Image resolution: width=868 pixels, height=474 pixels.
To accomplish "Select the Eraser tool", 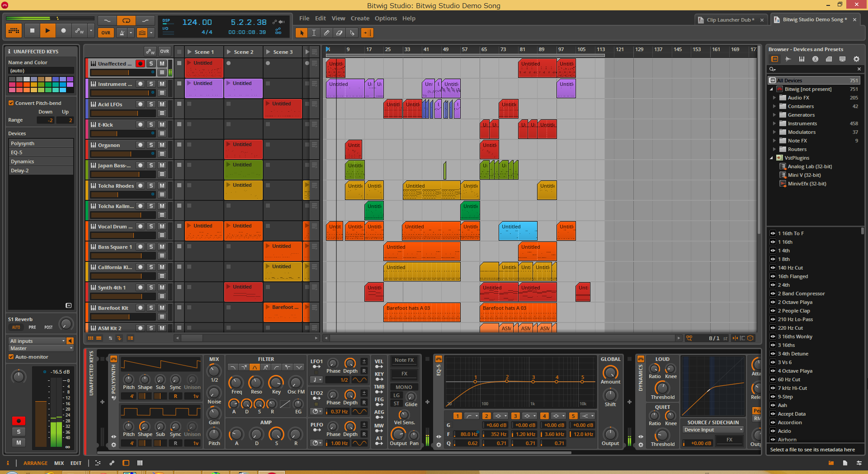I will [x=339, y=33].
